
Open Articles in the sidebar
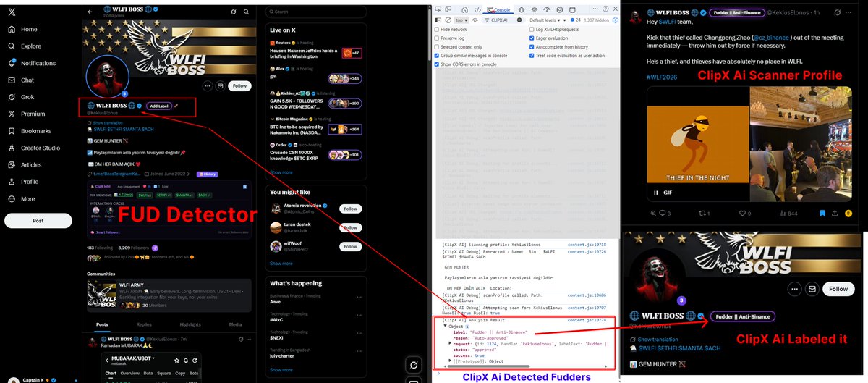25,165
